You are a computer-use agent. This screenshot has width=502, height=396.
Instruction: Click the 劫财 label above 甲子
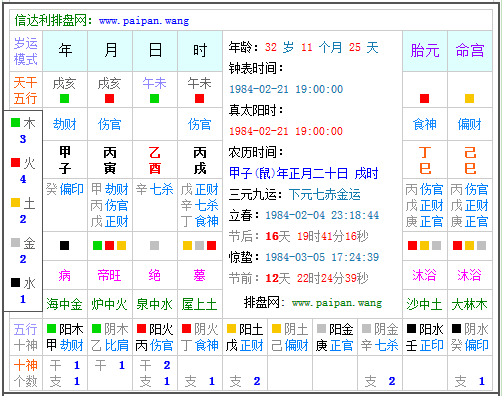pos(65,124)
